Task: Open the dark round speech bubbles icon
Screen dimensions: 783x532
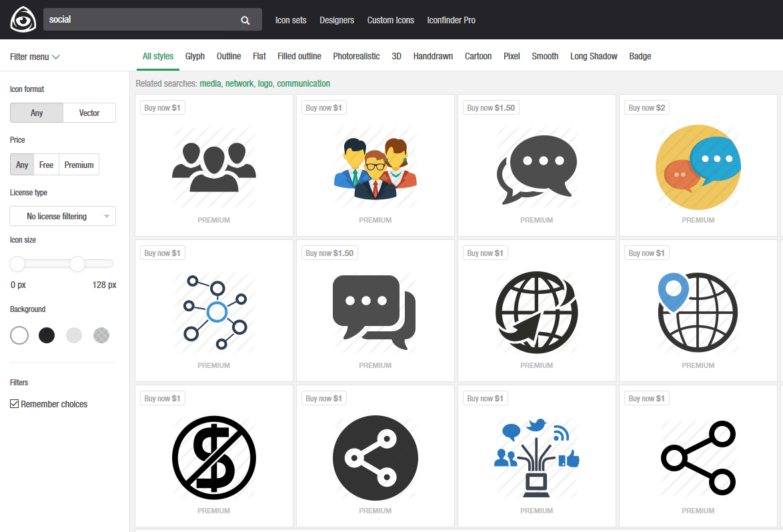Action: click(x=537, y=169)
